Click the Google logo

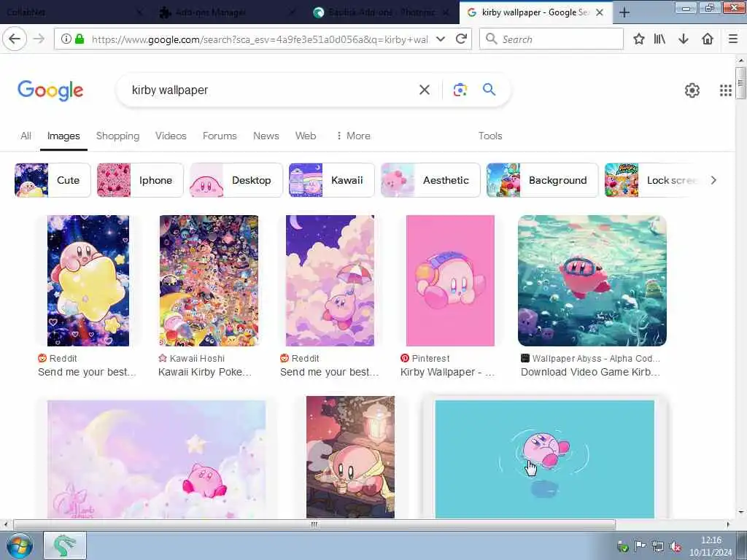click(x=50, y=90)
